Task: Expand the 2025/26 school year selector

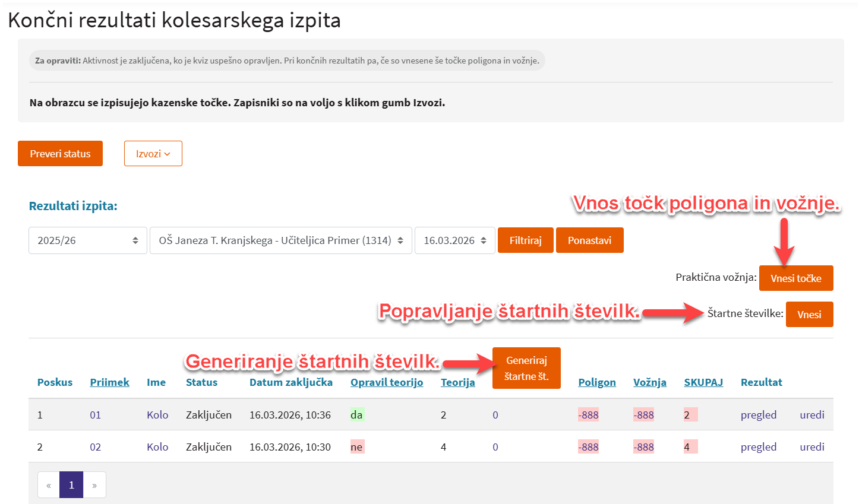Action: click(87, 240)
